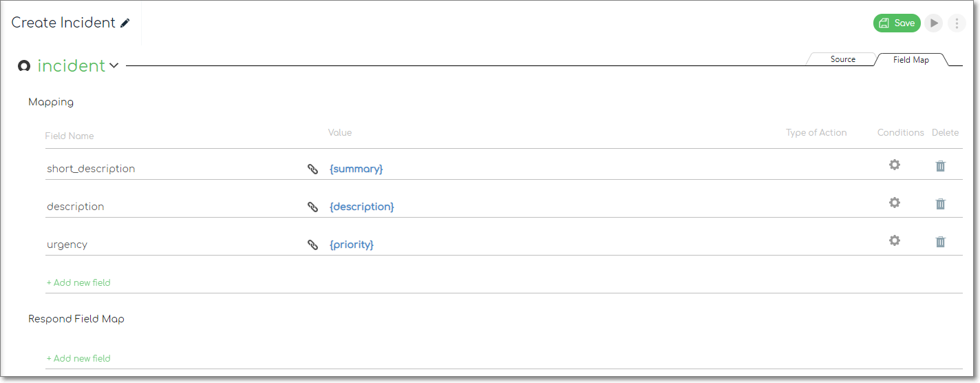This screenshot has height=383, width=980.
Task: Click link icon for description row
Action: tap(312, 207)
